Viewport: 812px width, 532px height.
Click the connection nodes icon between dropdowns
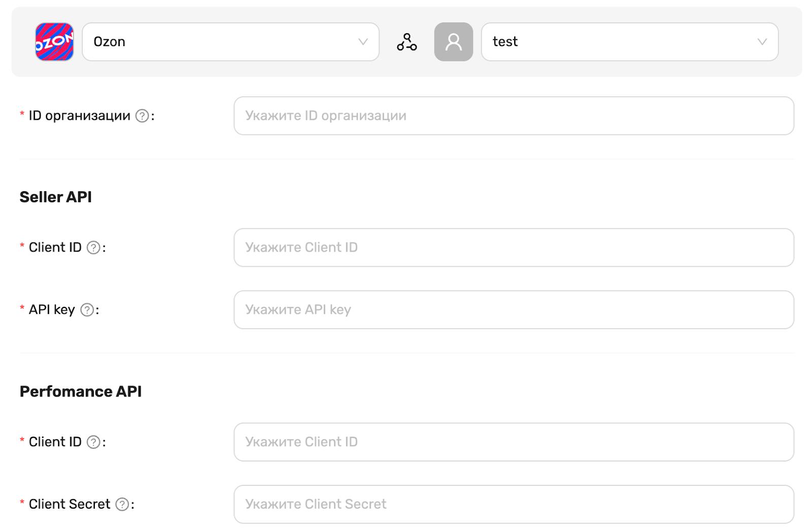pyautogui.click(x=407, y=42)
